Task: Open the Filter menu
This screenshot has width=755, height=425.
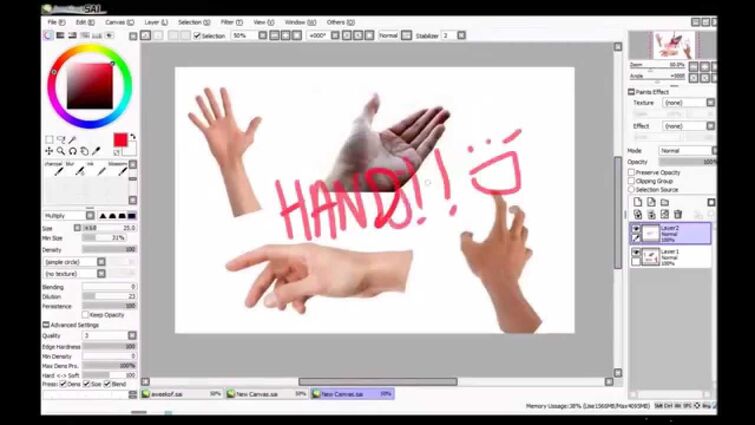Action: (232, 22)
